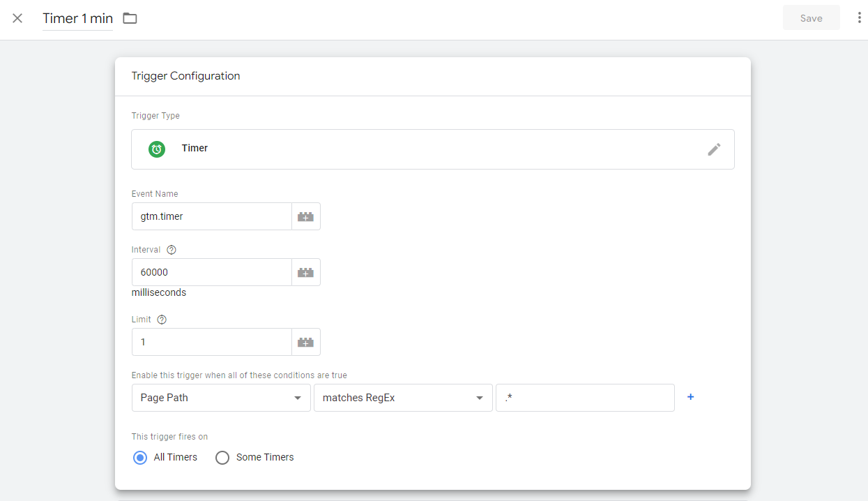Add a new trigger condition with plus
The height and width of the screenshot is (501, 868).
(690, 396)
